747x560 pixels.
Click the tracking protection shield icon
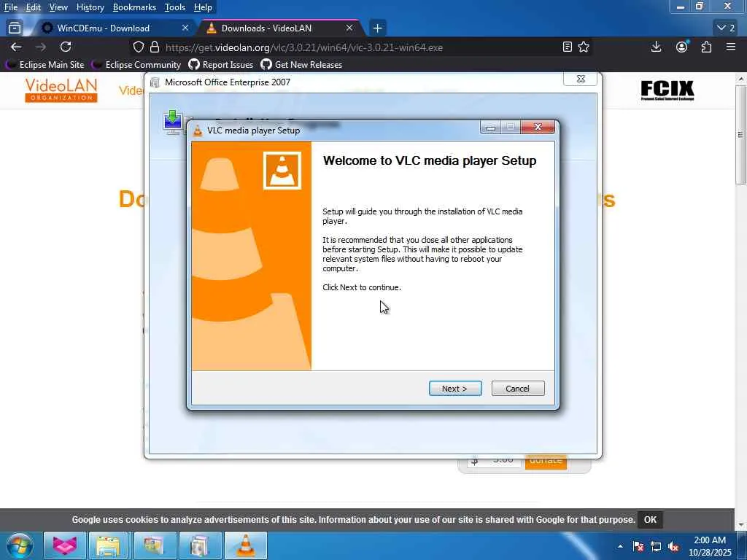(138, 47)
